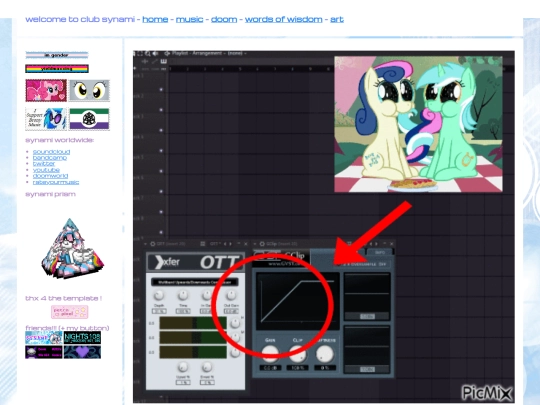Open the home link in navigation
The image size is (540, 405).
tap(155, 19)
